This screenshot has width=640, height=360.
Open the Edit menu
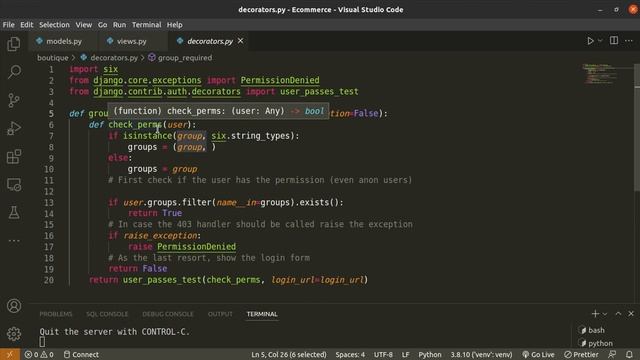click(27, 24)
